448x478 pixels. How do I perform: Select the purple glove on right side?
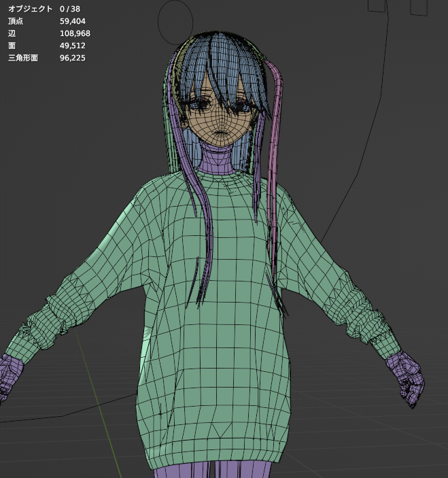(405, 378)
